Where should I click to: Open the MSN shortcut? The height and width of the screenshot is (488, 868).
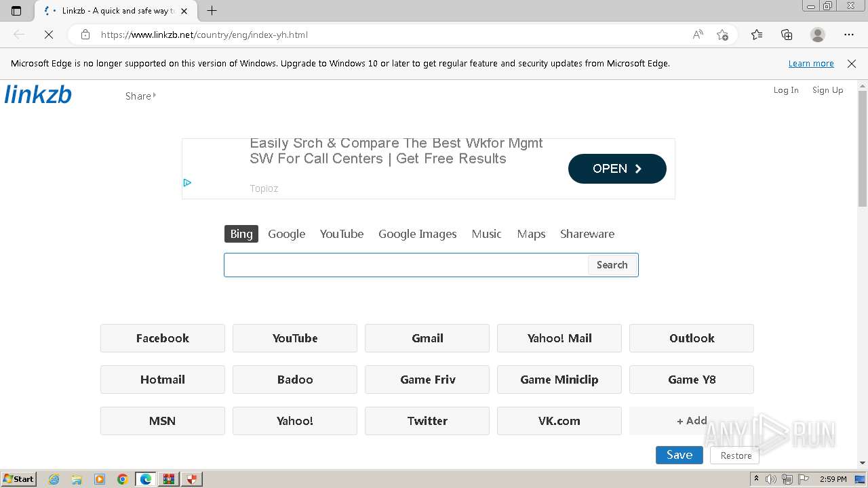163,421
